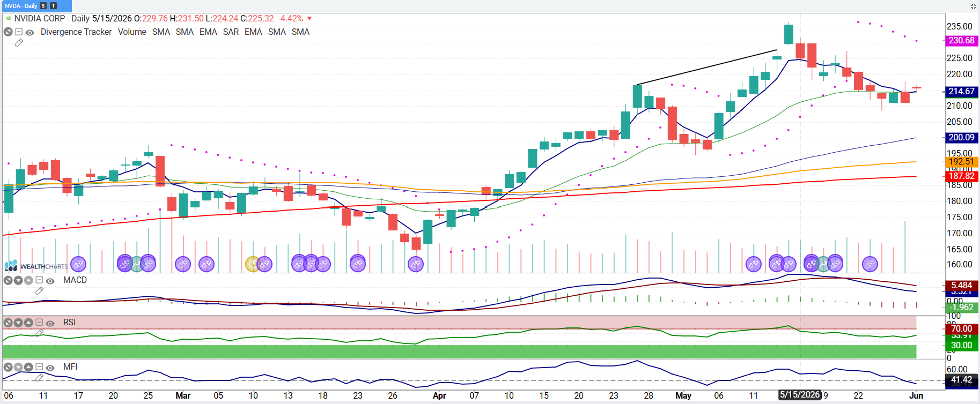Click the magenta 230.68 price tag
Image resolution: width=980 pixels, height=404 pixels.
point(961,41)
